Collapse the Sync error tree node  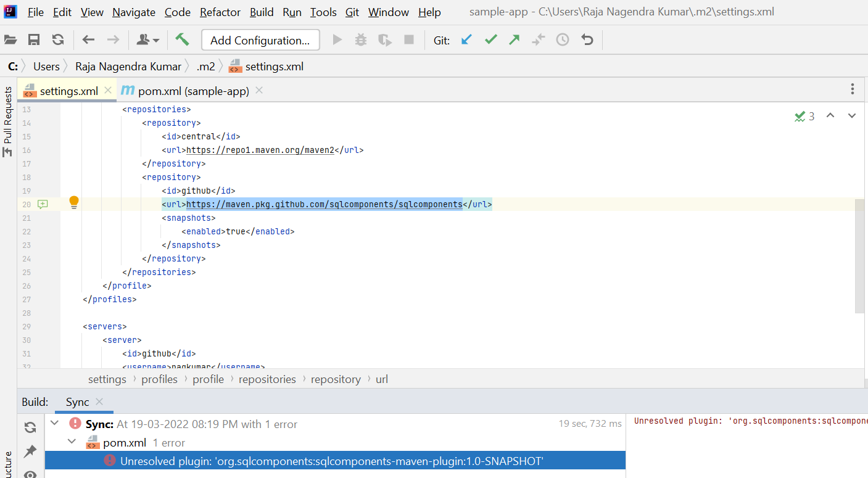(55, 424)
